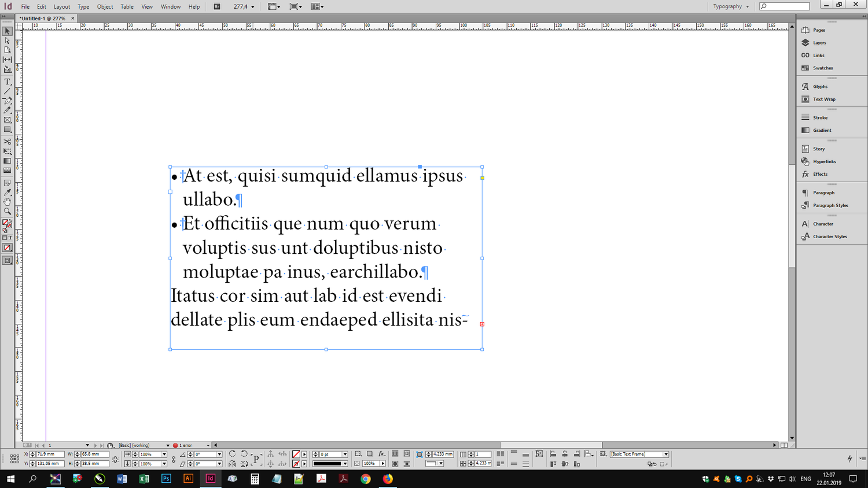Open the Table menu
Viewport: 868px width, 488px height.
127,7
